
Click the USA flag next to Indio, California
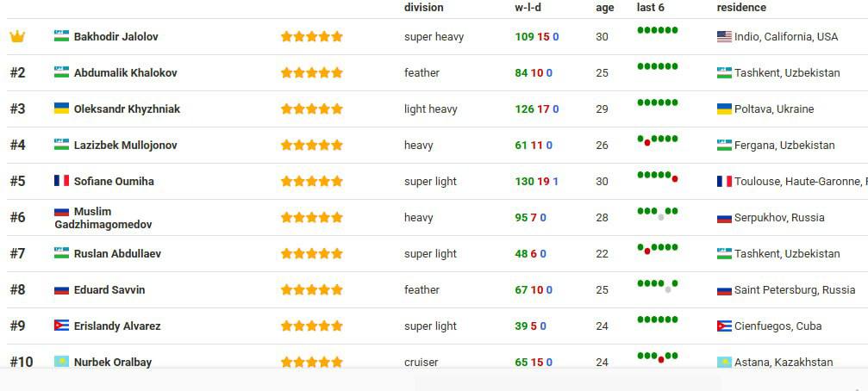[x=724, y=36]
